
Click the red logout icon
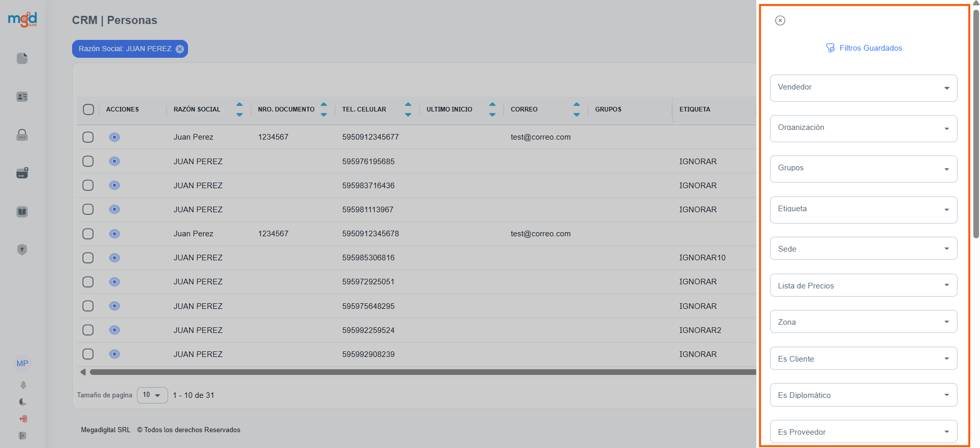pyautogui.click(x=23, y=419)
